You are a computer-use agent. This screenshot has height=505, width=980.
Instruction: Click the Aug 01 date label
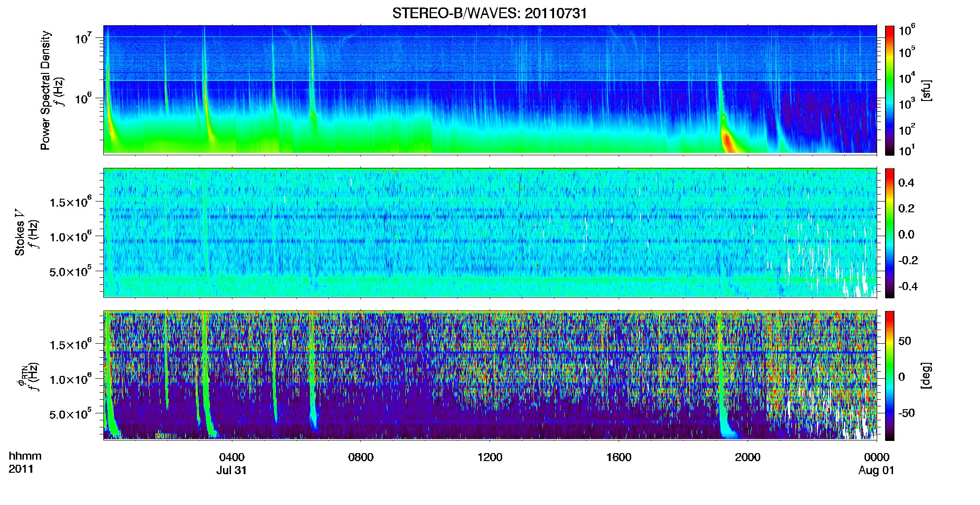[x=876, y=470]
